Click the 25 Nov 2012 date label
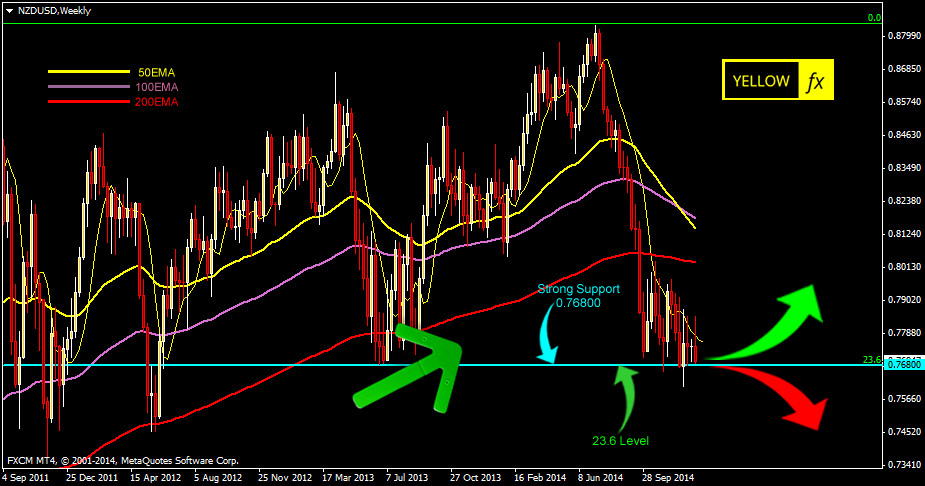 pyautogui.click(x=284, y=477)
